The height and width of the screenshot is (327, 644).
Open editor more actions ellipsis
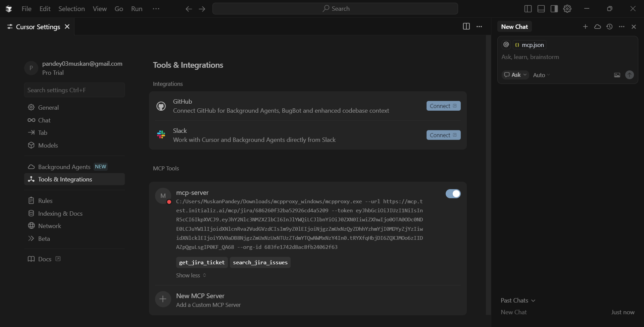[479, 26]
